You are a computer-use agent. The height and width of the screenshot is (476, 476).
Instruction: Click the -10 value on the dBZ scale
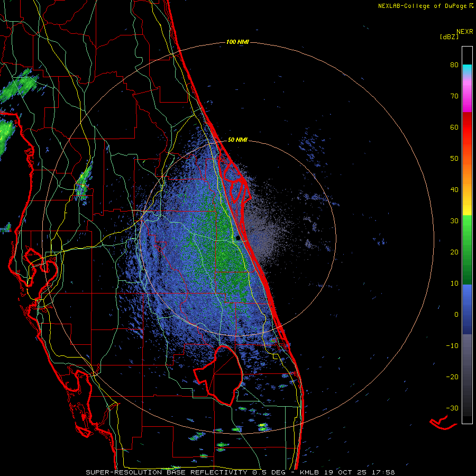pos(452,346)
